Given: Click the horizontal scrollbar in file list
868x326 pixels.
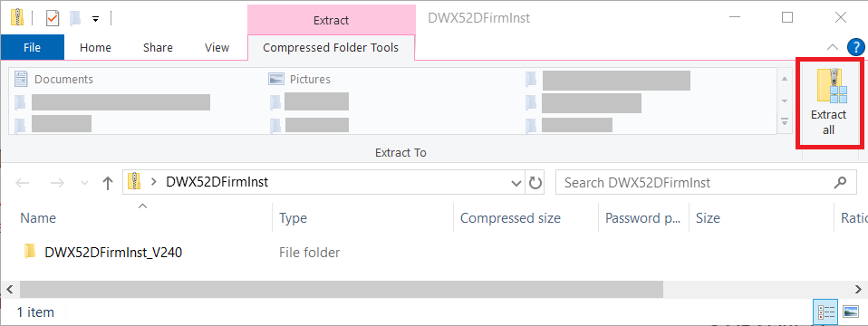Looking at the screenshot, I should coord(341,288).
